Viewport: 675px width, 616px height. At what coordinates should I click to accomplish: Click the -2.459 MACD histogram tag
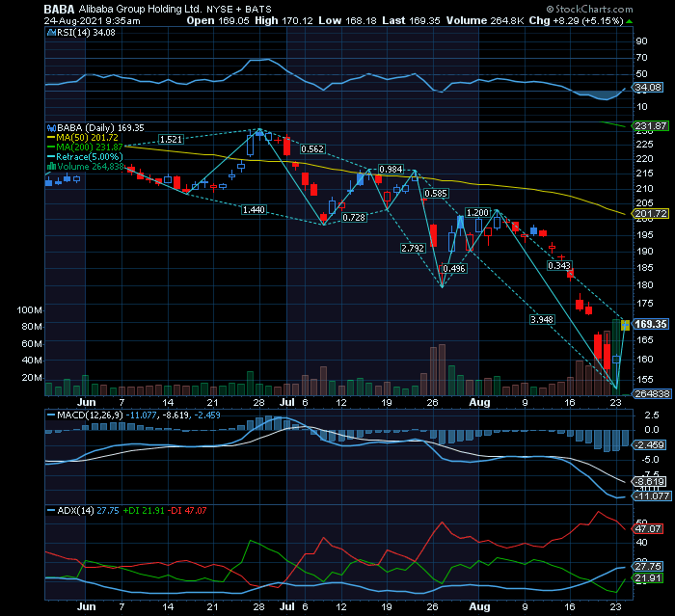[x=650, y=445]
